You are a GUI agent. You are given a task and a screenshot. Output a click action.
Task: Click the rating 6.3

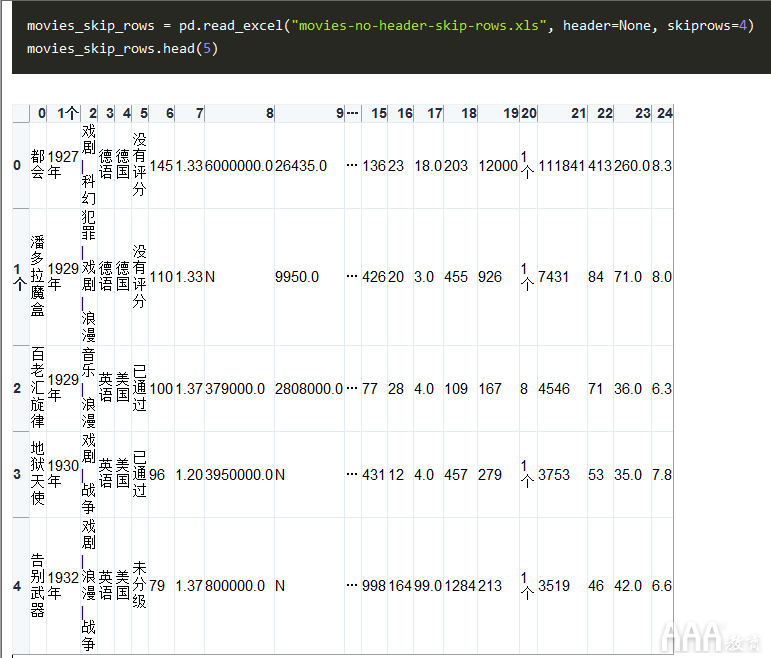662,389
